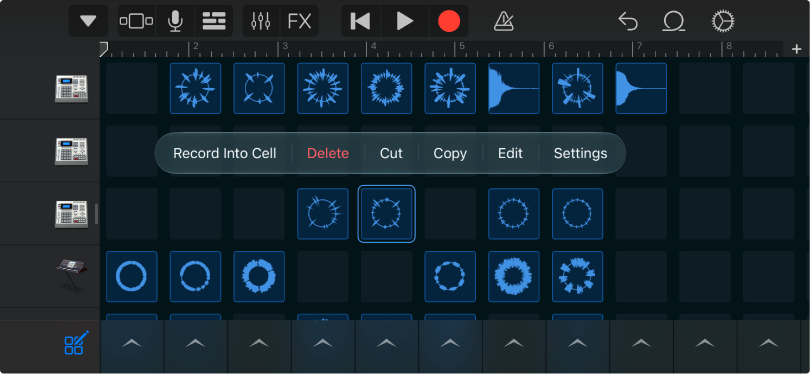Viewport: 812px width, 376px height.
Task: Click bar 5 on the ruler
Action: 462,47
